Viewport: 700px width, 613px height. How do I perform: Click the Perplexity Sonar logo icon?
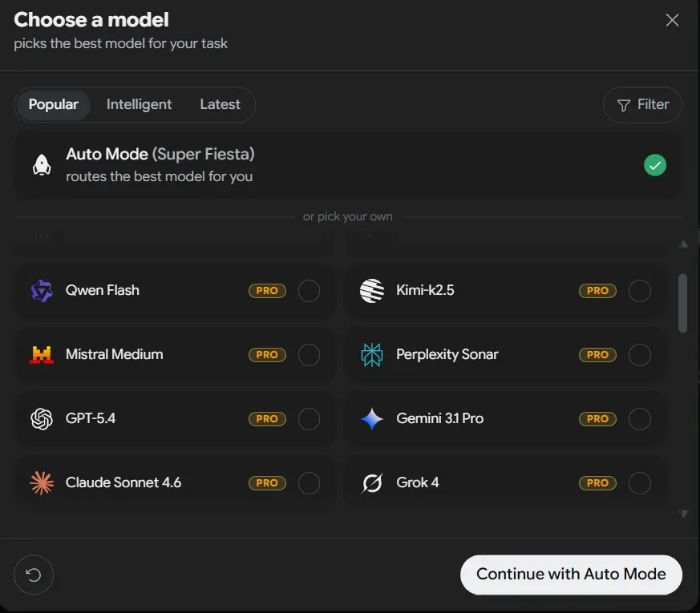coord(372,355)
